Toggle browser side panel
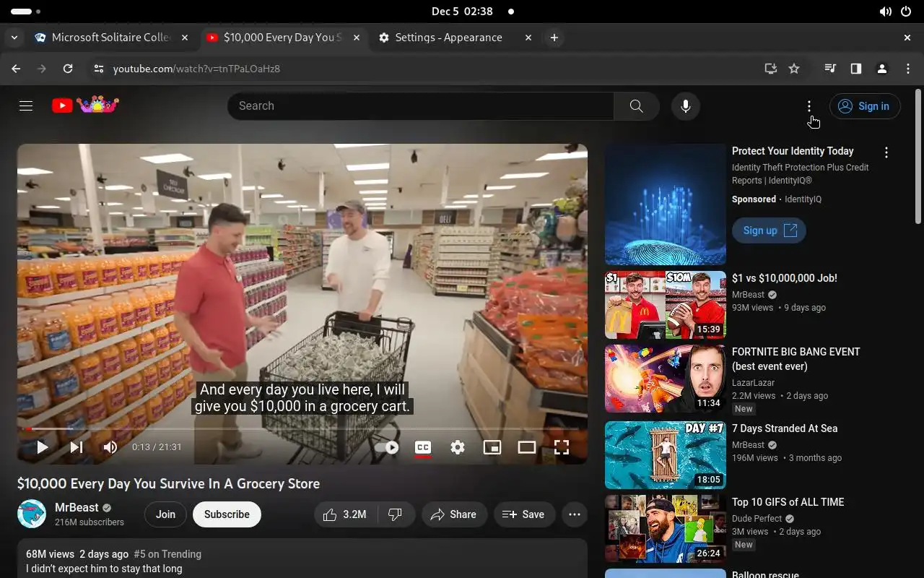Viewport: 924px width, 578px height. tap(856, 69)
